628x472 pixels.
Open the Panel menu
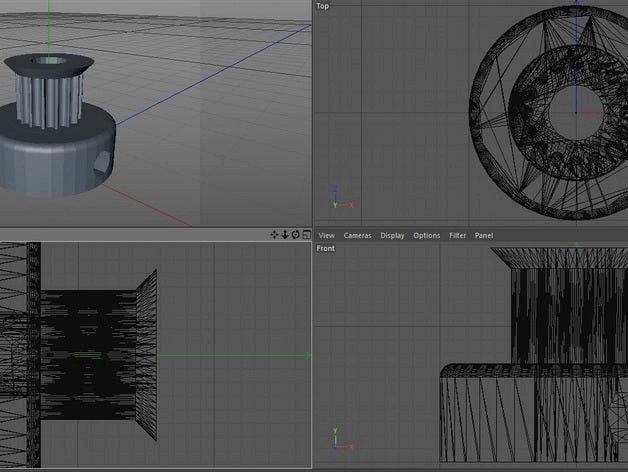[x=484, y=235]
